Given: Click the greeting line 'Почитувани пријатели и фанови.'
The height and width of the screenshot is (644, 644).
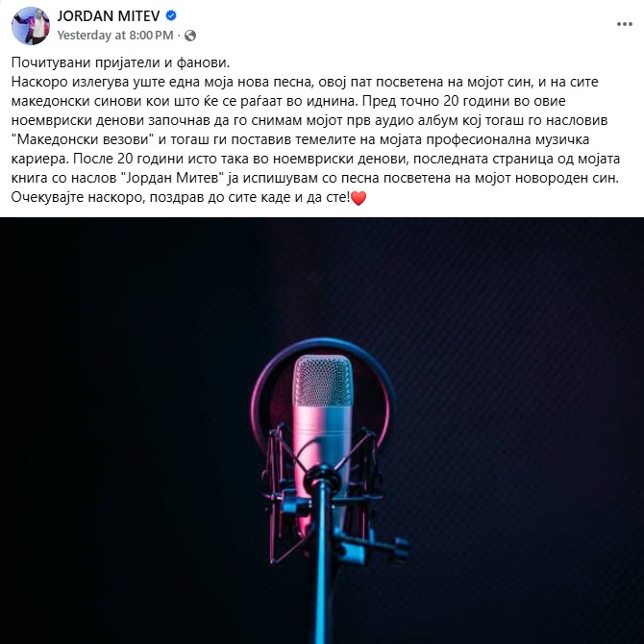Looking at the screenshot, I should click(x=120, y=62).
